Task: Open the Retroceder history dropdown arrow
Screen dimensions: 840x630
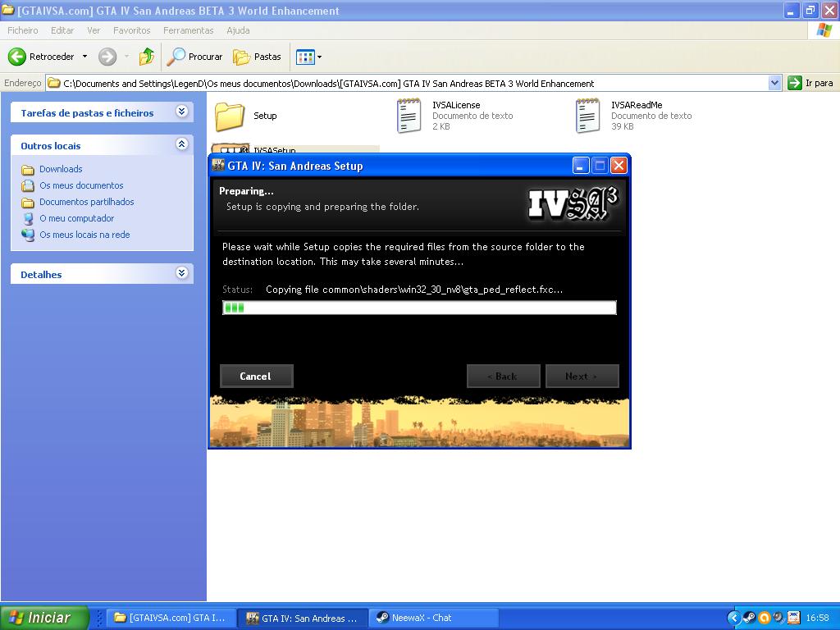Action: click(84, 57)
